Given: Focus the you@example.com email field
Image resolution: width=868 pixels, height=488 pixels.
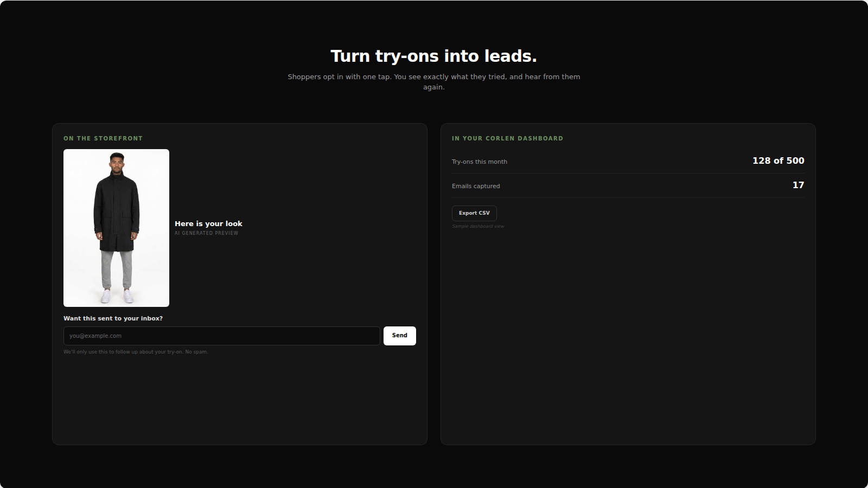Looking at the screenshot, I should pyautogui.click(x=221, y=336).
